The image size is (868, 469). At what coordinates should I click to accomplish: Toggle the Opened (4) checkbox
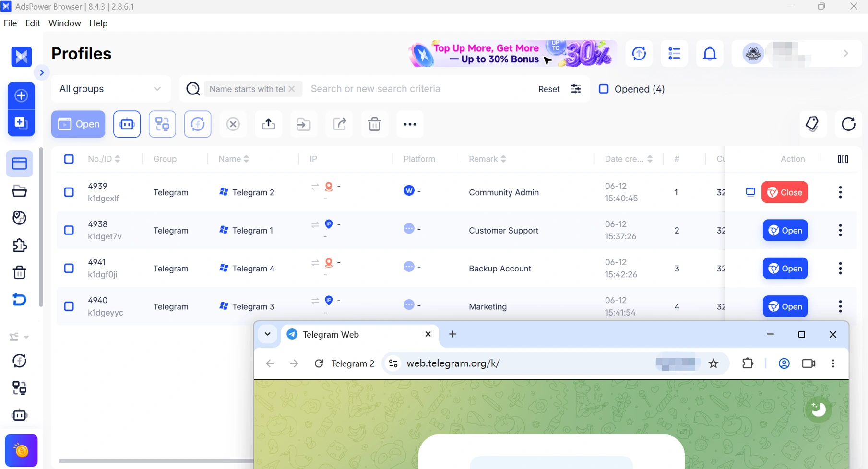coord(604,89)
